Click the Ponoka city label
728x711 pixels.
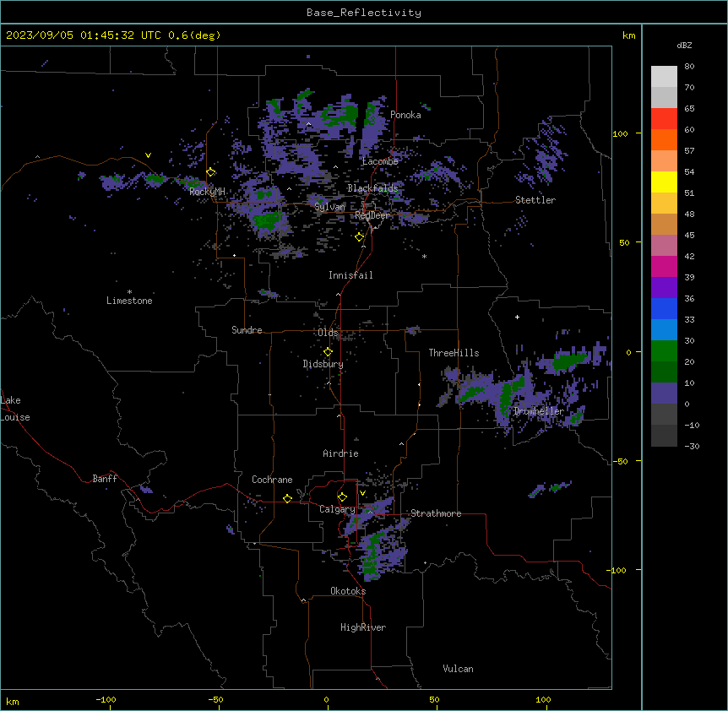coord(405,115)
